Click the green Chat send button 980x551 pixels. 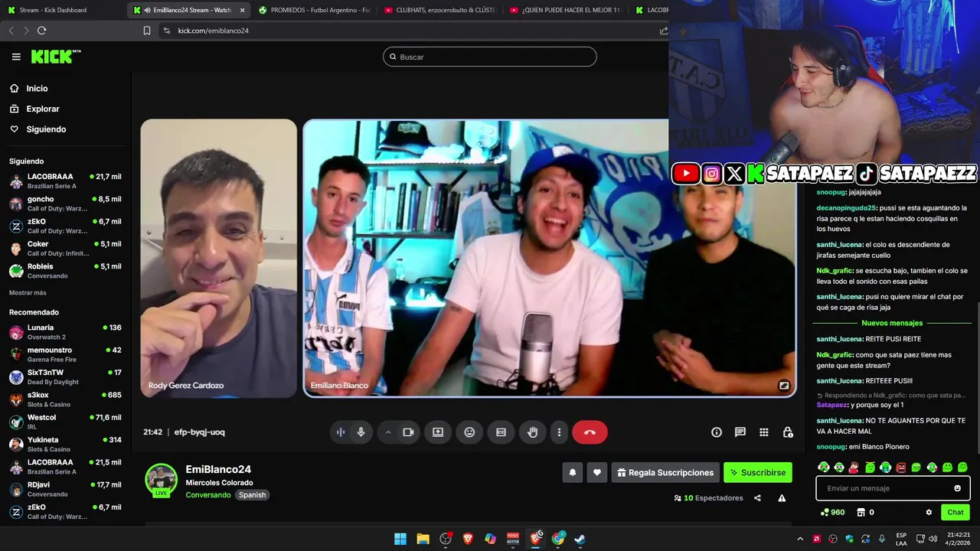pos(955,513)
